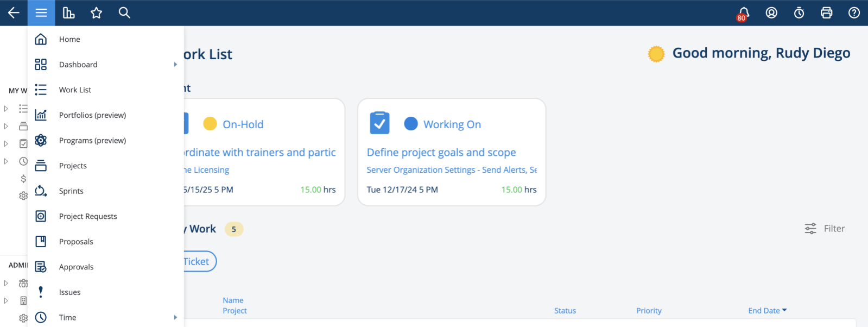Click the Filter button

(825, 229)
